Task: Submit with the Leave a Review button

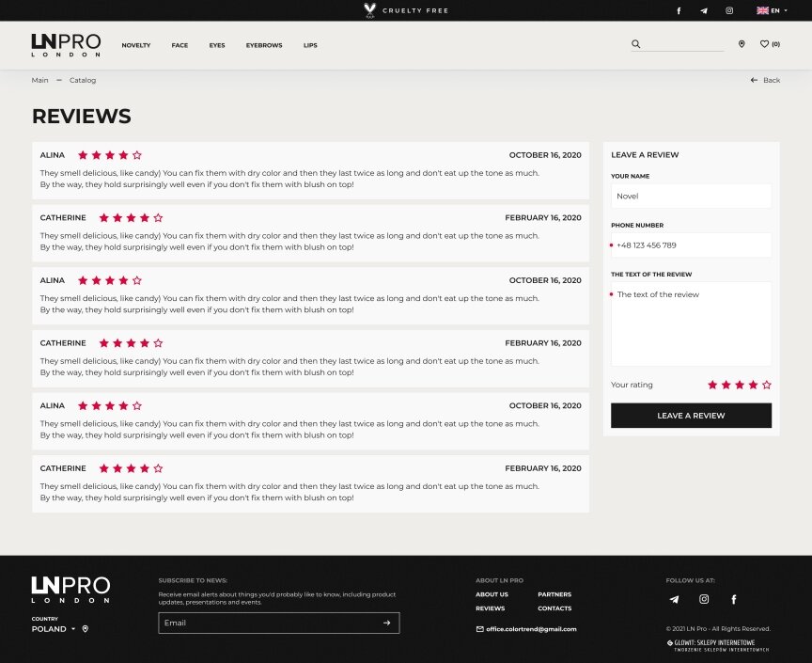Action: [x=691, y=416]
